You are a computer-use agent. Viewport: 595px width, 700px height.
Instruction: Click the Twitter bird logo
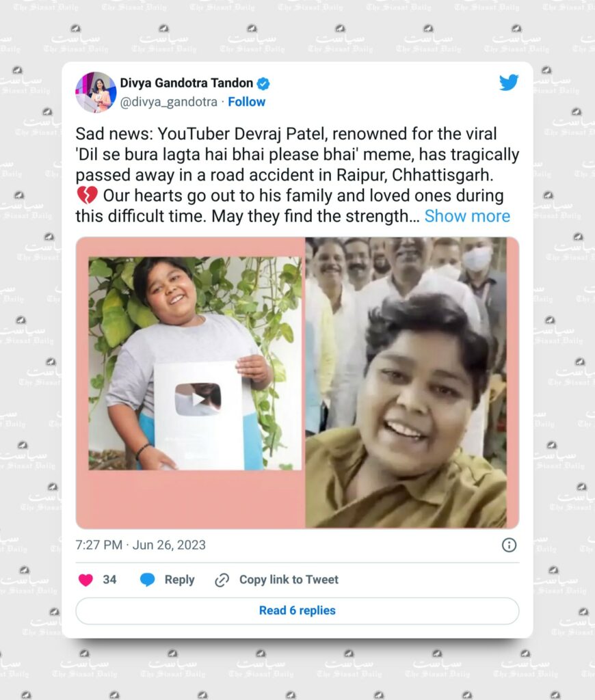[509, 83]
